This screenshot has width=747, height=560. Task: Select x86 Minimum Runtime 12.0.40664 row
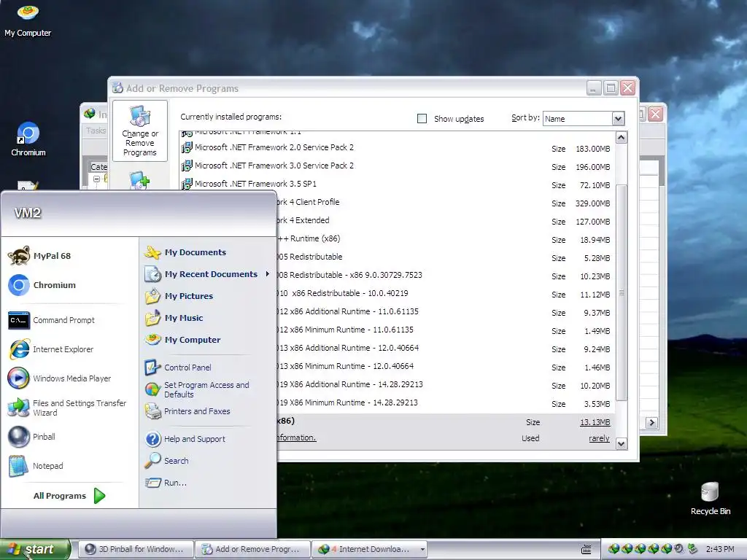(x=446, y=366)
